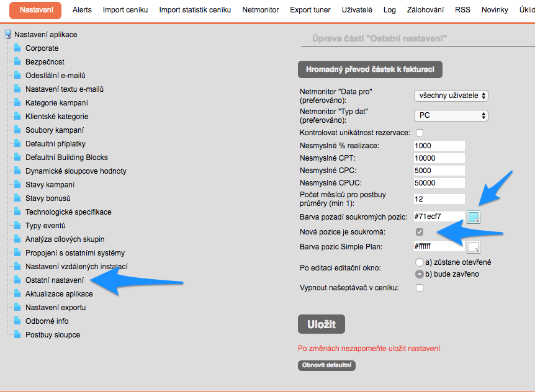Enable Kontrolovat unikátnost rezervace checkbox
The height and width of the screenshot is (392, 535).
point(420,133)
